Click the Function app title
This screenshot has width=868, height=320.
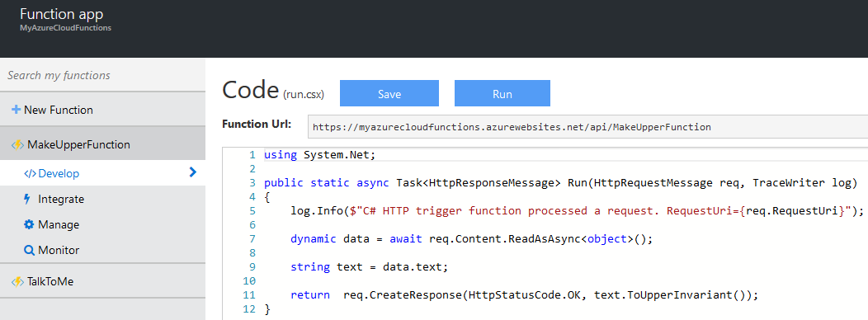click(x=61, y=13)
